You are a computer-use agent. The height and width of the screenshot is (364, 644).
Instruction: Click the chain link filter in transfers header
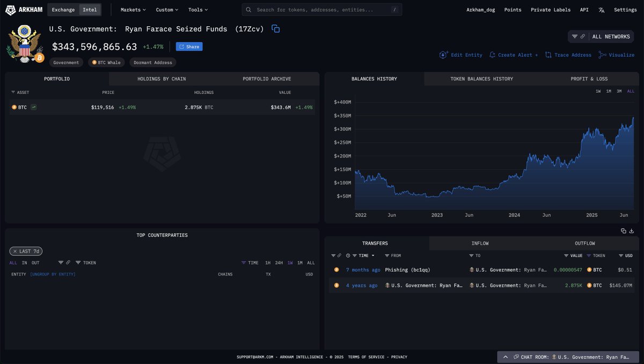pyautogui.click(x=339, y=256)
